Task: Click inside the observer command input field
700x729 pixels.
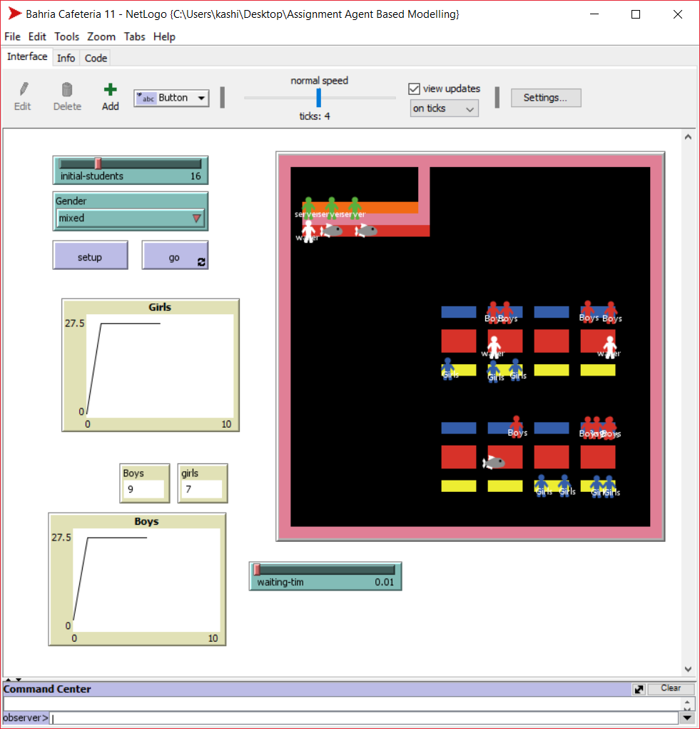Action: tap(214, 717)
